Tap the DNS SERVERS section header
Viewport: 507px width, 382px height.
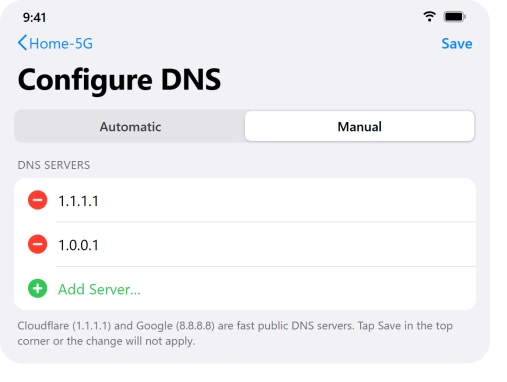(54, 165)
